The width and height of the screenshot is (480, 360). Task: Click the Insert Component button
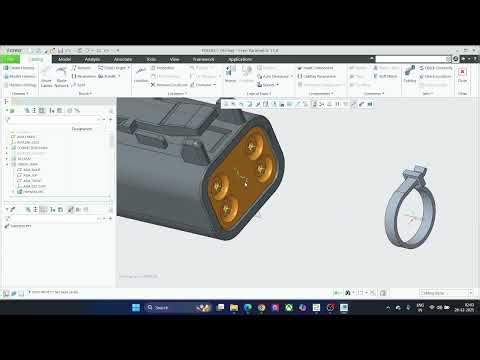315,68
